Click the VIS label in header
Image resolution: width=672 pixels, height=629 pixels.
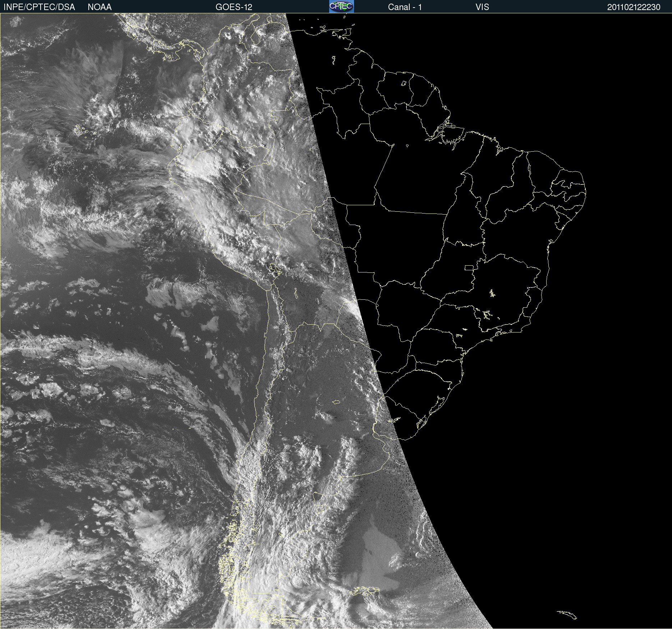point(482,7)
